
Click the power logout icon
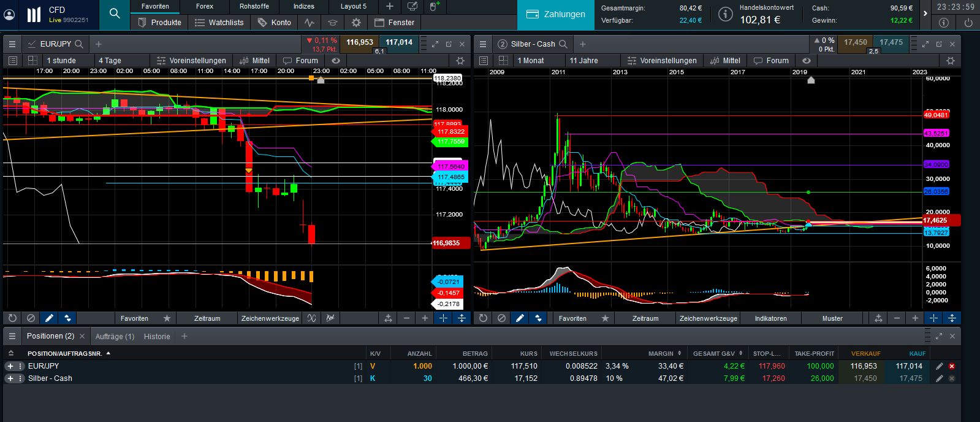click(x=968, y=23)
